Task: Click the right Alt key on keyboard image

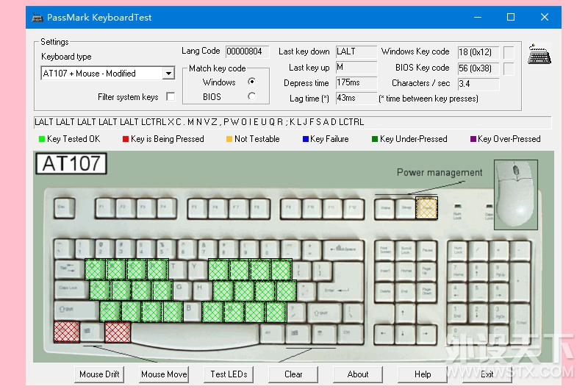Action: click(271, 333)
